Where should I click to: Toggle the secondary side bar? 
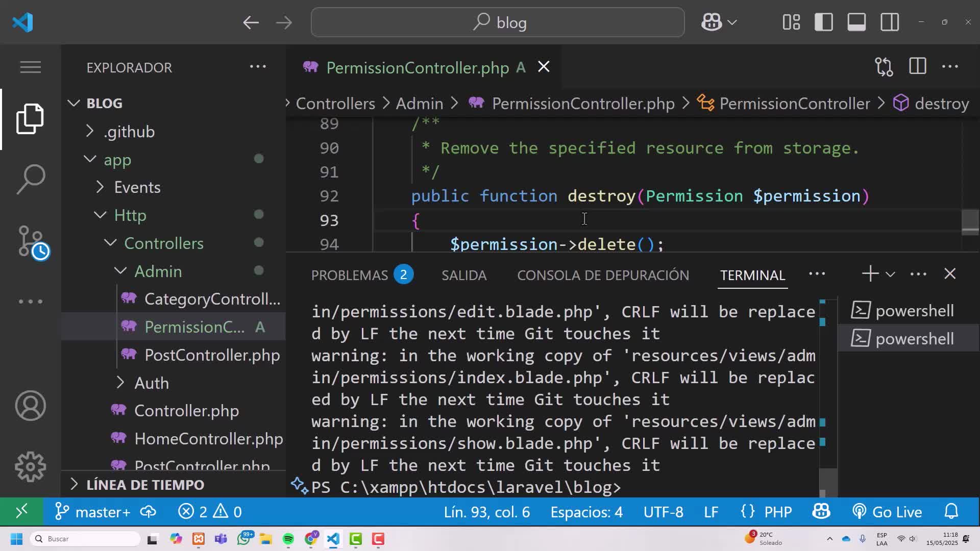pos(890,22)
